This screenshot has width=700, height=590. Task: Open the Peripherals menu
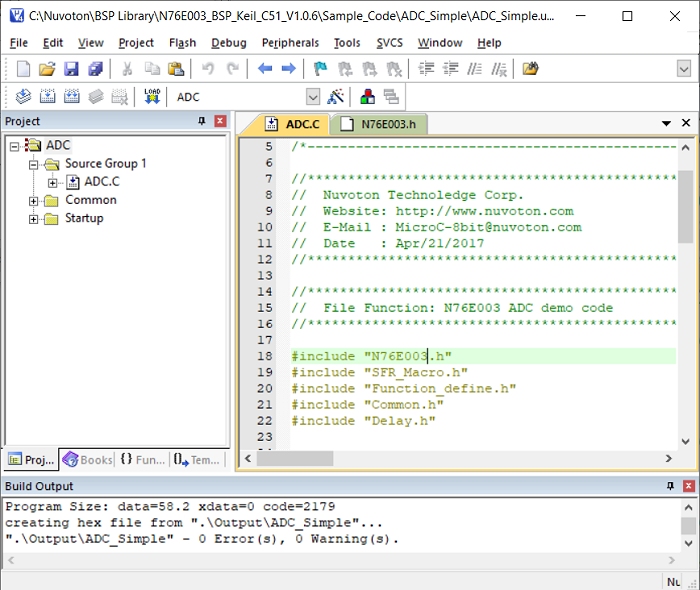pos(290,43)
